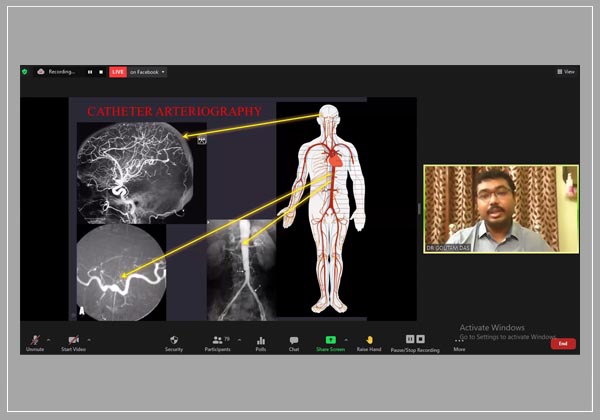The width and height of the screenshot is (600, 420).
Task: Open share options arrow beside Share Screen
Action: click(x=346, y=339)
